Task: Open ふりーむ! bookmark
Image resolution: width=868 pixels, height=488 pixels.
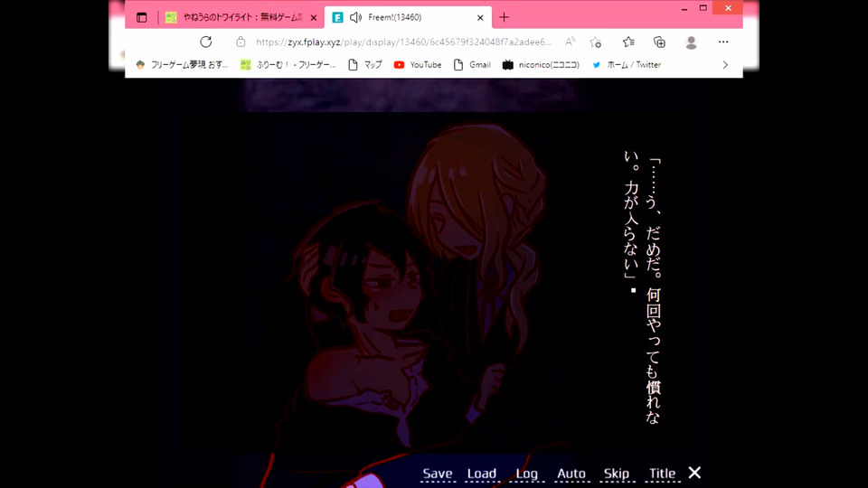Action: pos(288,65)
